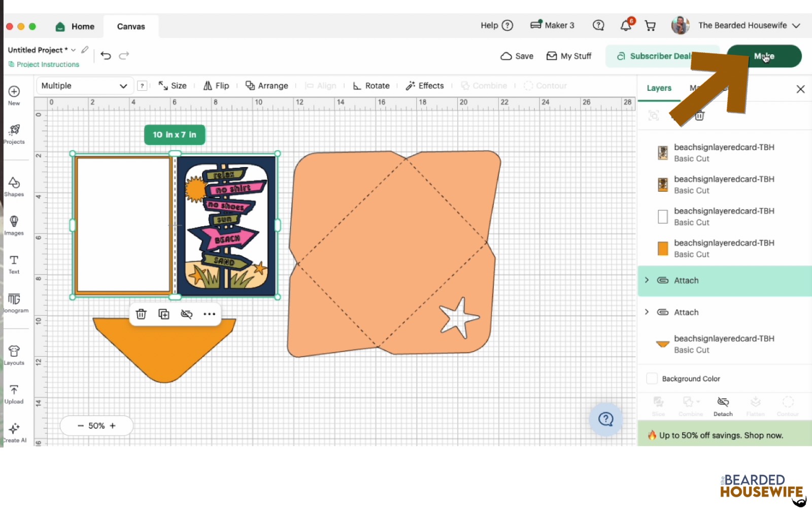812x516 pixels.
Task: Click the savings Shop now banner
Action: coord(725,435)
